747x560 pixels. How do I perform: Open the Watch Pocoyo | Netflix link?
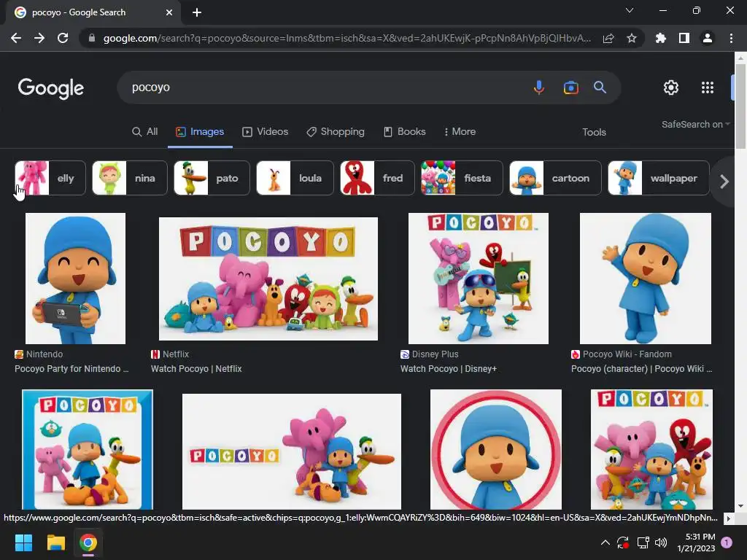click(x=196, y=368)
